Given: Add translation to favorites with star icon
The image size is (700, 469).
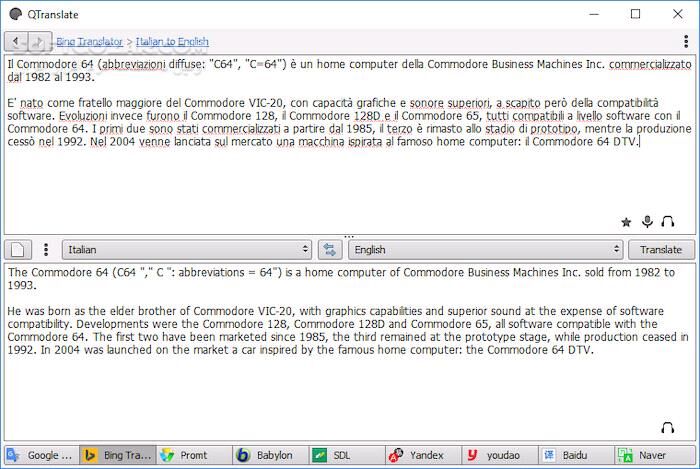Looking at the screenshot, I should [627, 222].
